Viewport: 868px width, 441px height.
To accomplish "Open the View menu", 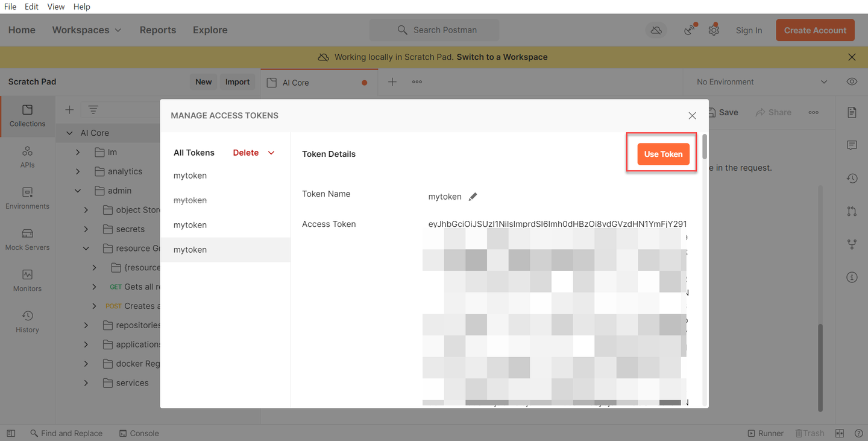I will tap(56, 7).
